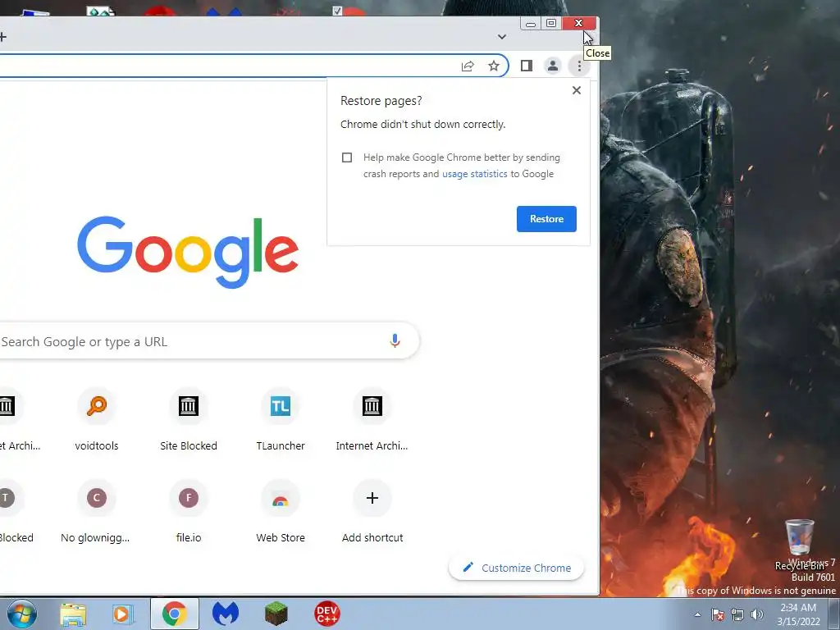Enable sending crash reports checkbox
Screen dimensions: 840x630
tap(347, 157)
